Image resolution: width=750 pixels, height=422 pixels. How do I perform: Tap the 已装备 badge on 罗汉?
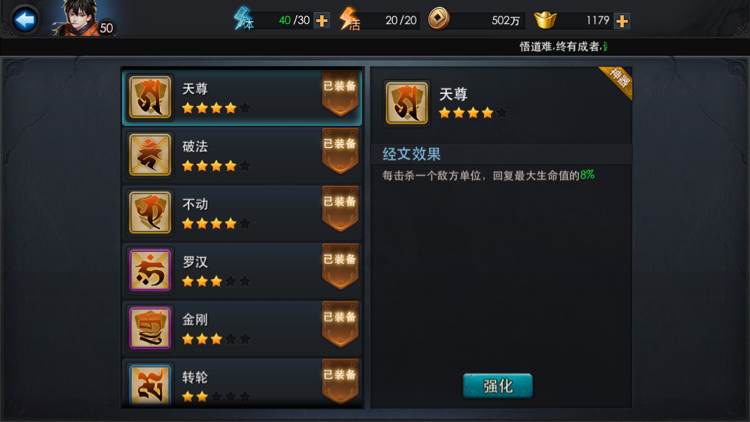pos(340,267)
